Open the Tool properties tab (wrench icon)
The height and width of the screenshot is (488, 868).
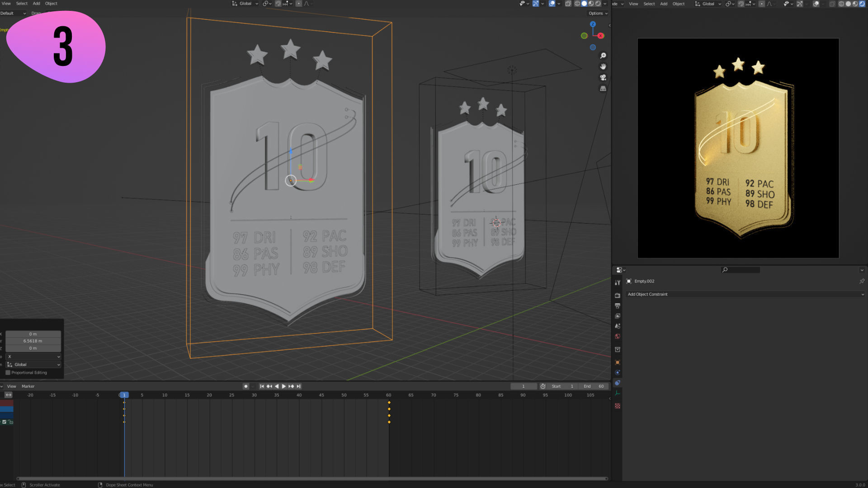617,282
